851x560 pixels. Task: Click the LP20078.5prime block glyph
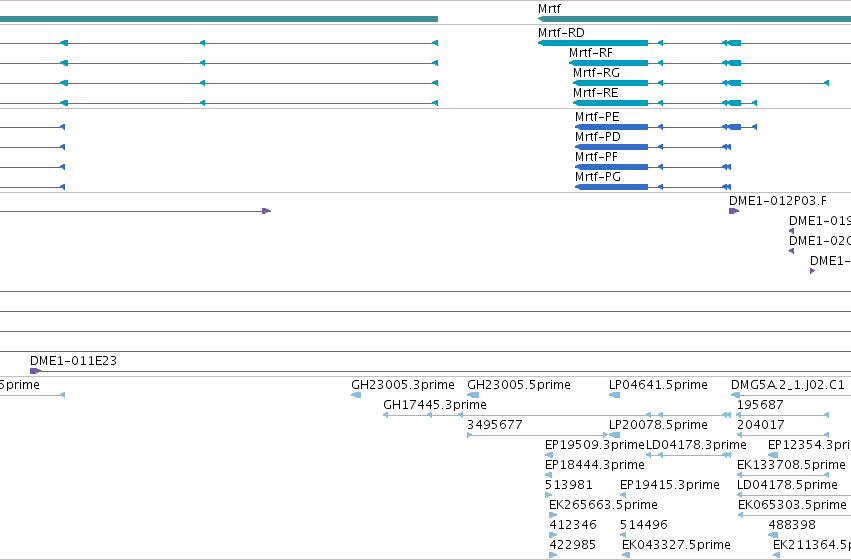click(614, 435)
